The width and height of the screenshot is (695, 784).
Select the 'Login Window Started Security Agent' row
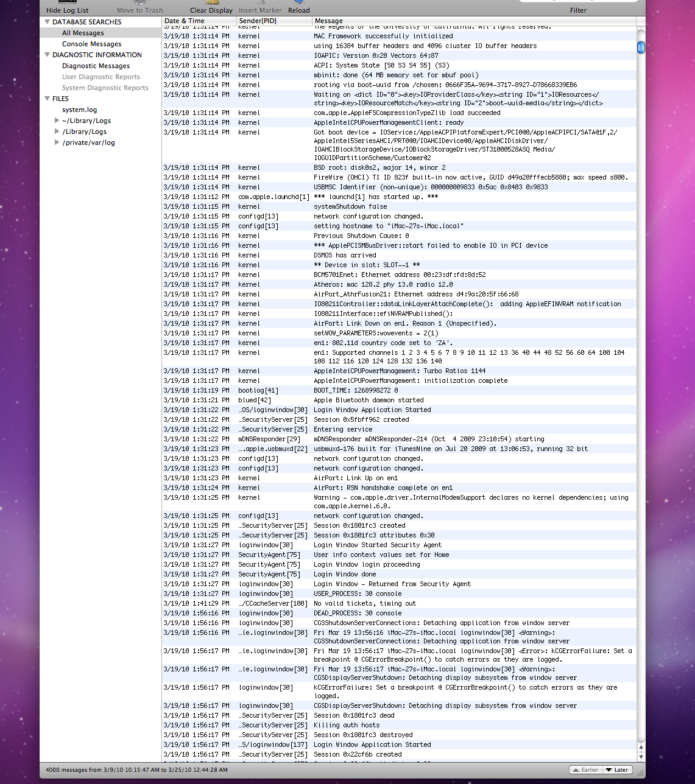tap(399, 545)
